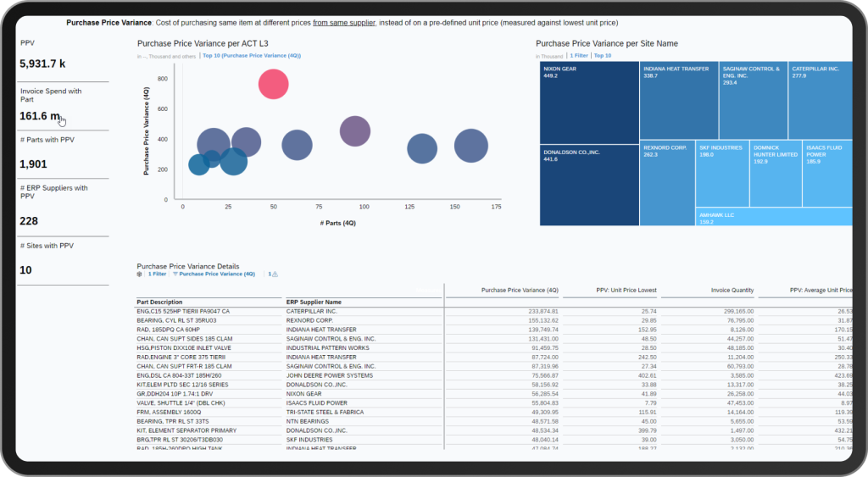
Task: Select row CHAN, CAN SUPT FRT-R 185 CLAM
Action: coord(494,366)
